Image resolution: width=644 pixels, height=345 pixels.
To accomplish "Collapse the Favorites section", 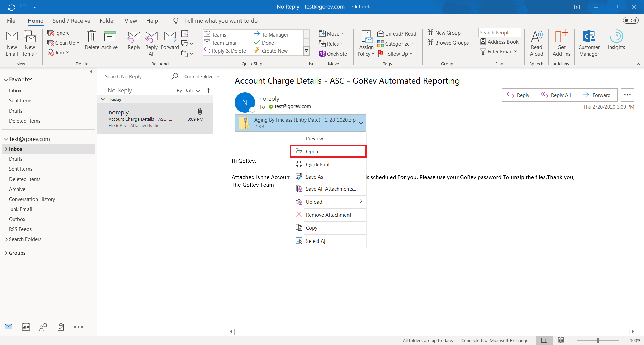I will click(x=6, y=79).
